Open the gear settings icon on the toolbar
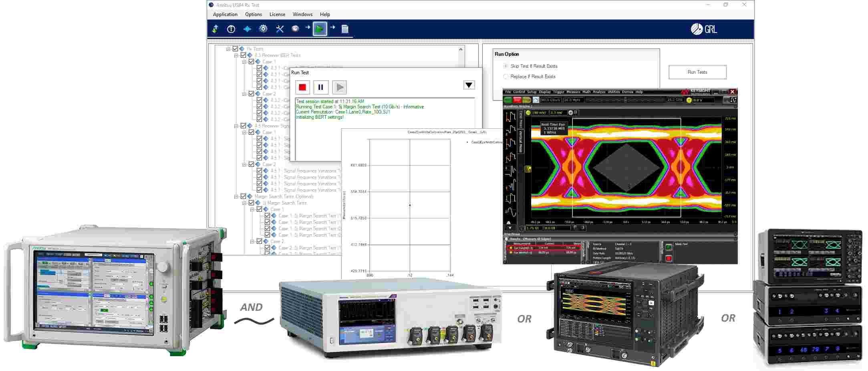The width and height of the screenshot is (868, 371). click(x=263, y=29)
